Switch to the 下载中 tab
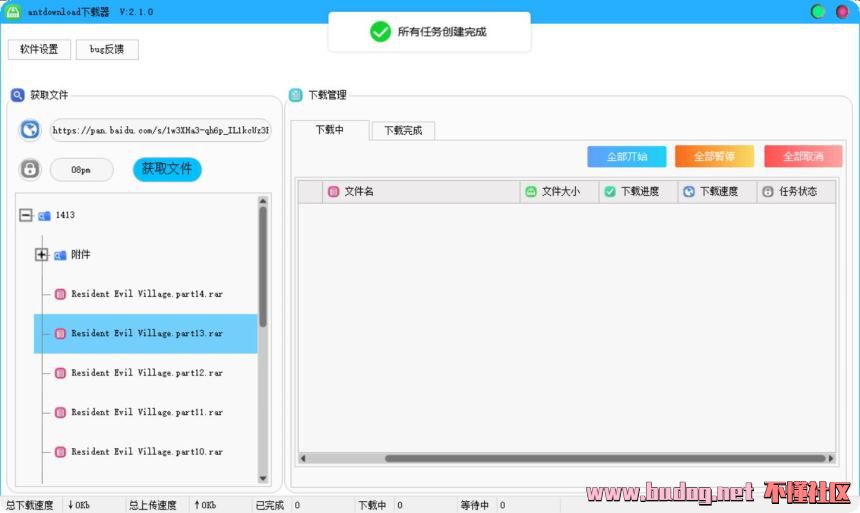This screenshot has width=860, height=513. 330,129
